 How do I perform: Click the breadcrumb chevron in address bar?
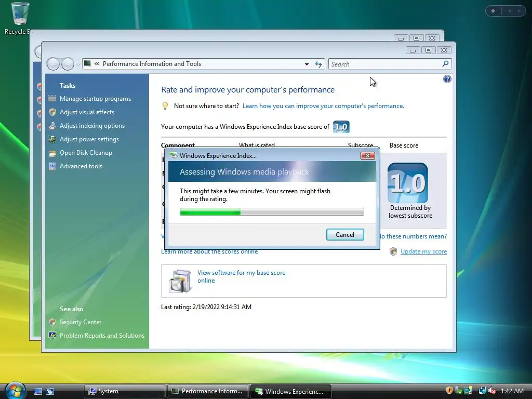(97, 63)
